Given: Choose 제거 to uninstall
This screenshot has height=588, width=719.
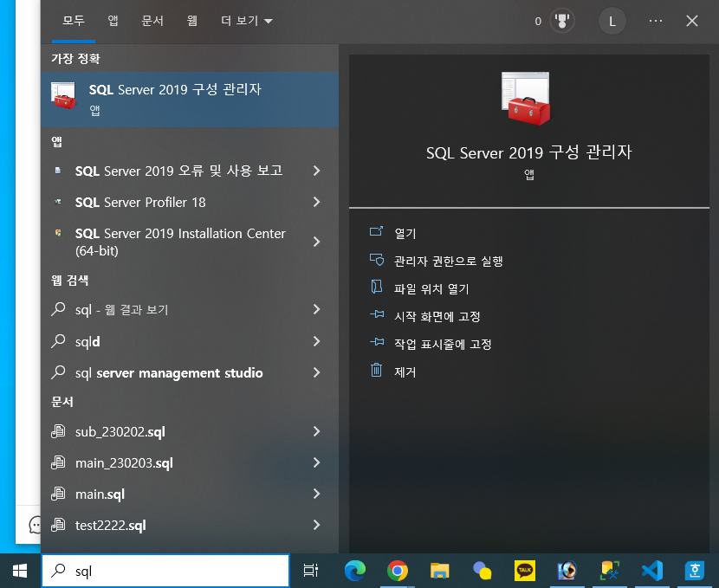Looking at the screenshot, I should (405, 372).
